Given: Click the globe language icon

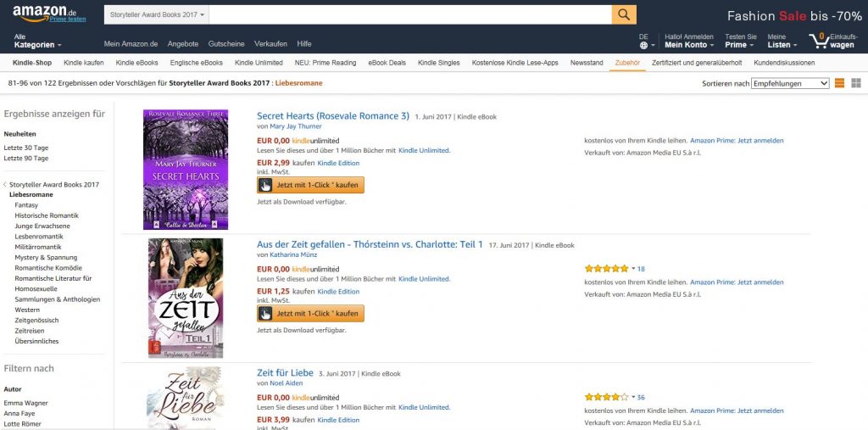Looking at the screenshot, I should coord(643,45).
